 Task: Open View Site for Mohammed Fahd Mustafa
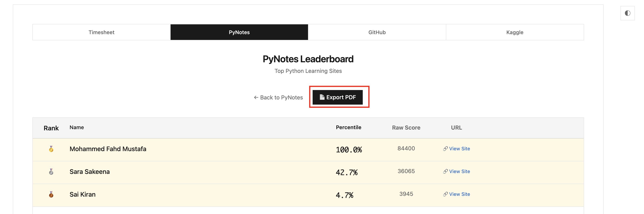(x=459, y=149)
